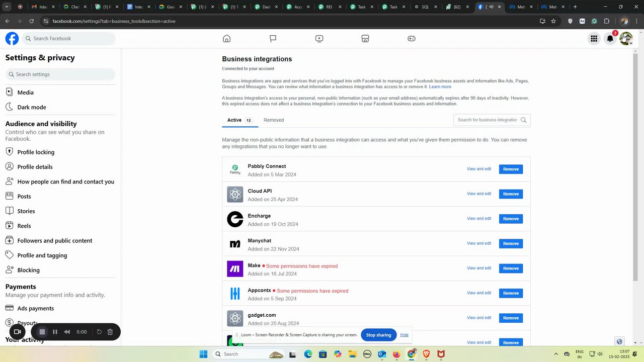Open the Facebook menu grid icon
The image size is (644, 362).
594,39
